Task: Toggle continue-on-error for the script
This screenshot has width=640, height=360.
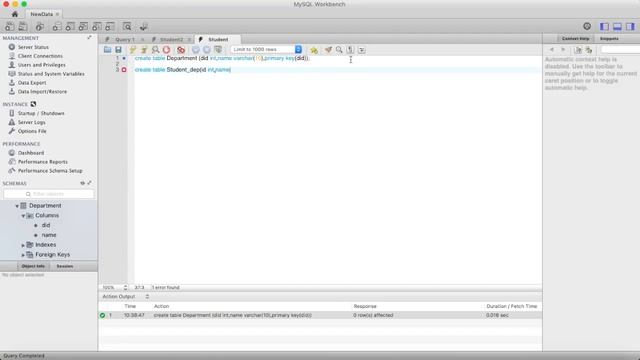Action: 181,50
